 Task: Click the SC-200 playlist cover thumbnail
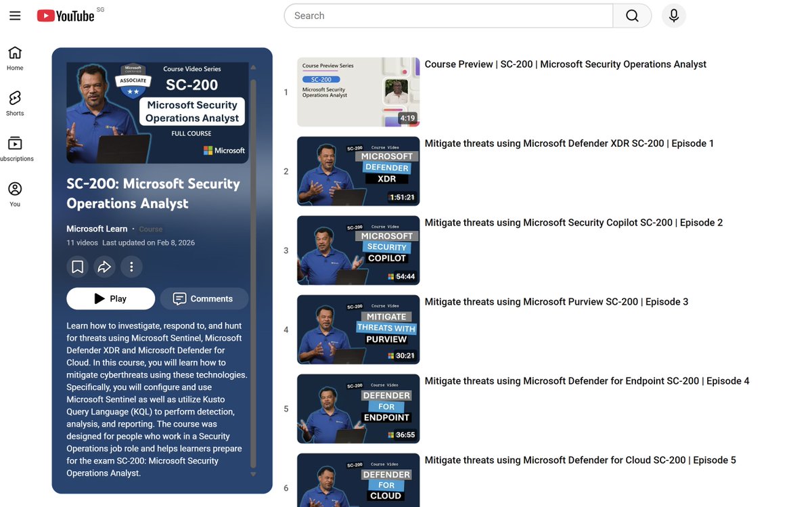[x=158, y=112]
